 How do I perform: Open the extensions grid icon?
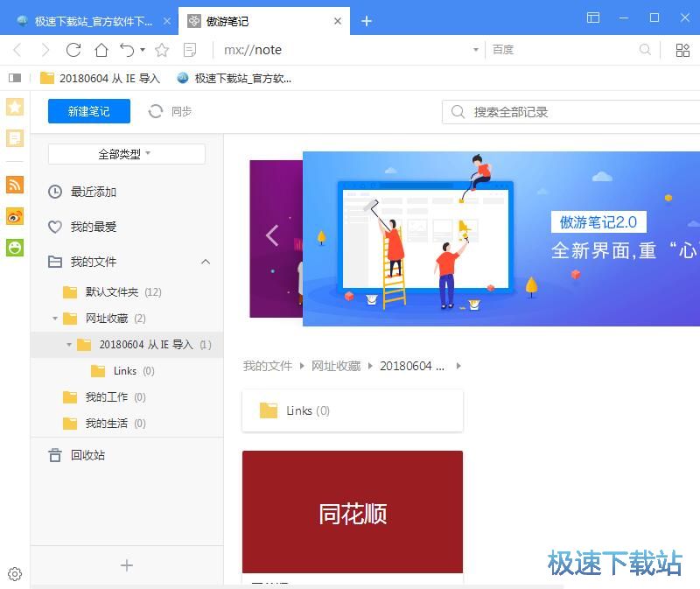click(682, 50)
